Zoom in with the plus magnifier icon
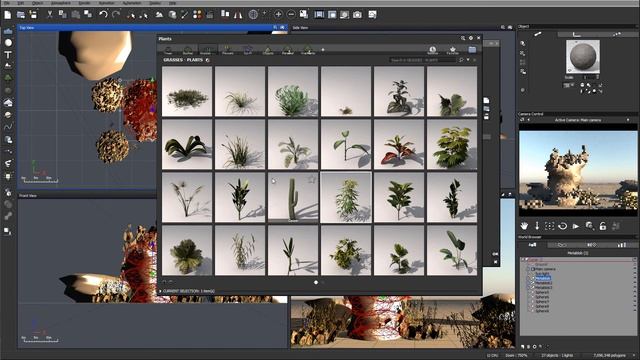Image resolution: width=640 pixels, height=360 pixels. click(278, 15)
